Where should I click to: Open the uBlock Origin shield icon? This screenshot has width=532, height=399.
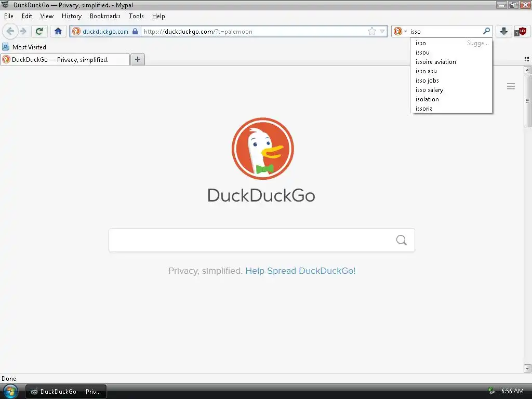point(521,32)
